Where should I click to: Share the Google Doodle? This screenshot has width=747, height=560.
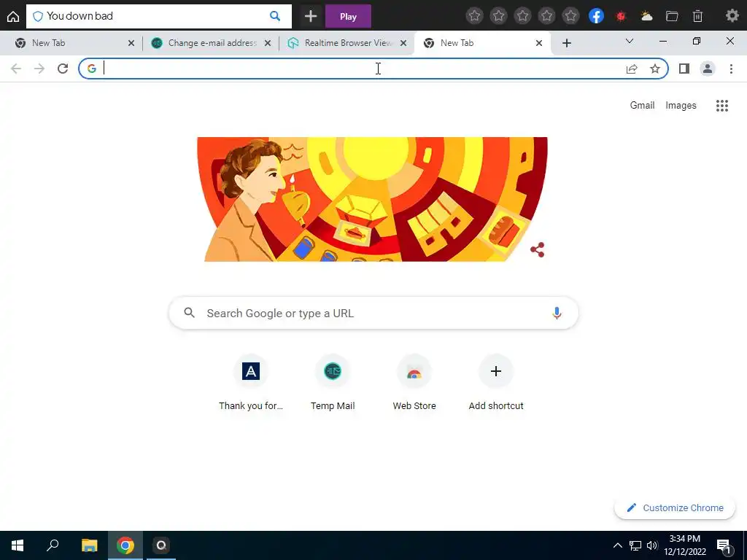point(538,249)
